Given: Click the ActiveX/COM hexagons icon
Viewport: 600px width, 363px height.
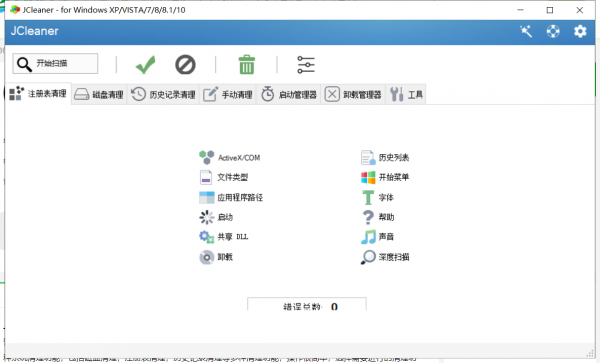Looking at the screenshot, I should 207,157.
